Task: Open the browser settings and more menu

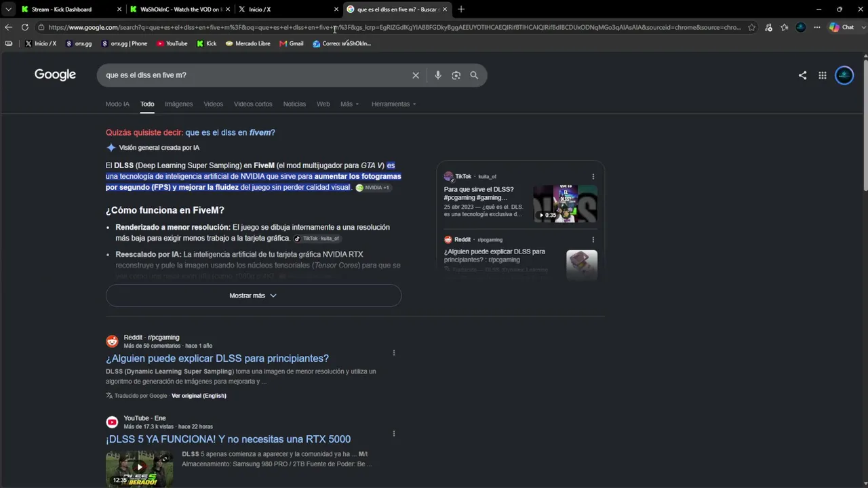Action: 816,27
